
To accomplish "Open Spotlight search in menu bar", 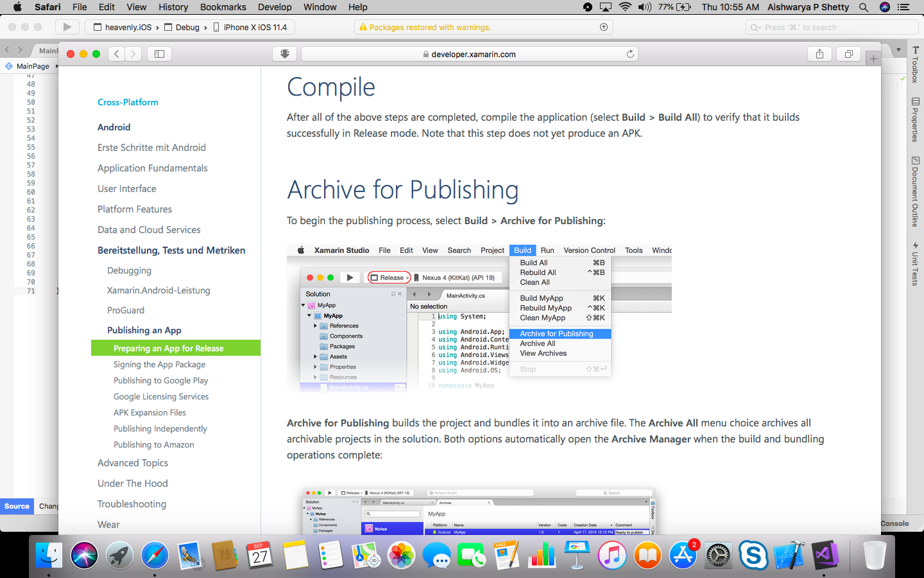I will (864, 7).
